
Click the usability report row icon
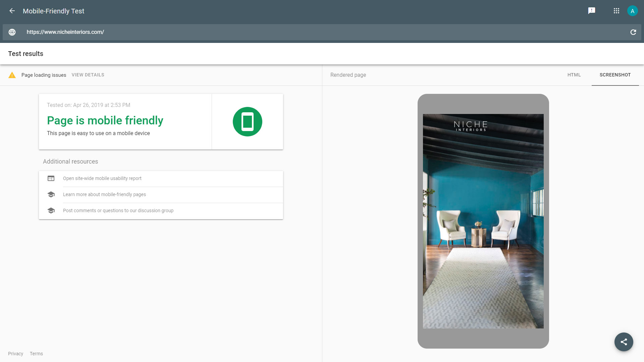(x=51, y=178)
